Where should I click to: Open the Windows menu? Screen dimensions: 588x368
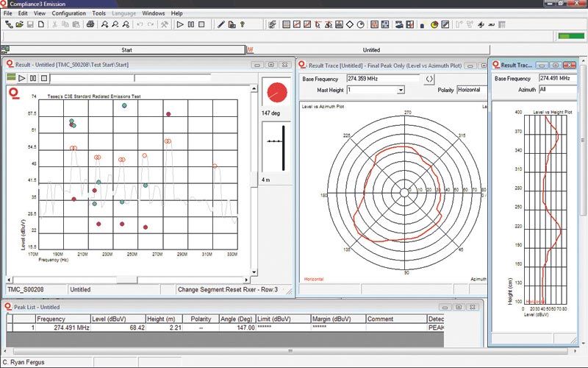click(153, 13)
